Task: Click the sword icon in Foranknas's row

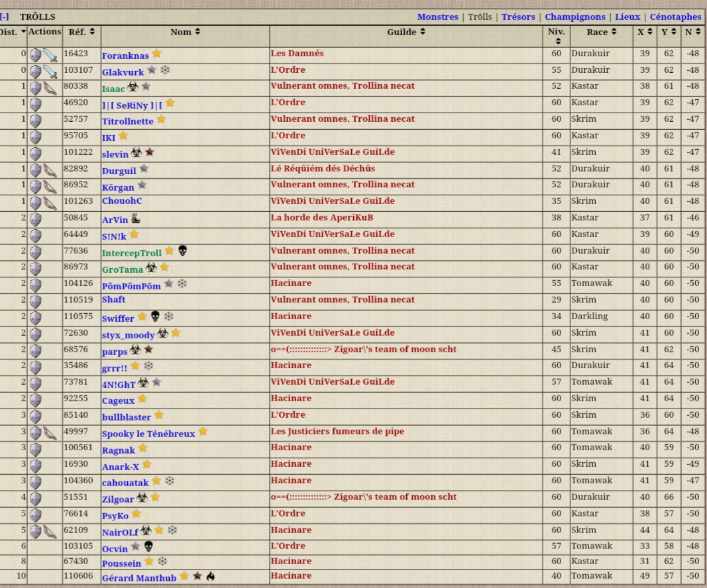Action: (50, 56)
